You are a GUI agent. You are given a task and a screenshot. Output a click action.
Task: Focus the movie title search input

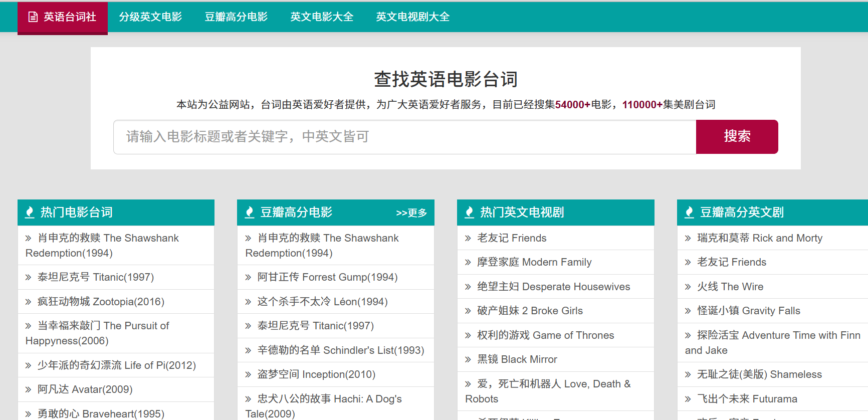pyautogui.click(x=405, y=137)
